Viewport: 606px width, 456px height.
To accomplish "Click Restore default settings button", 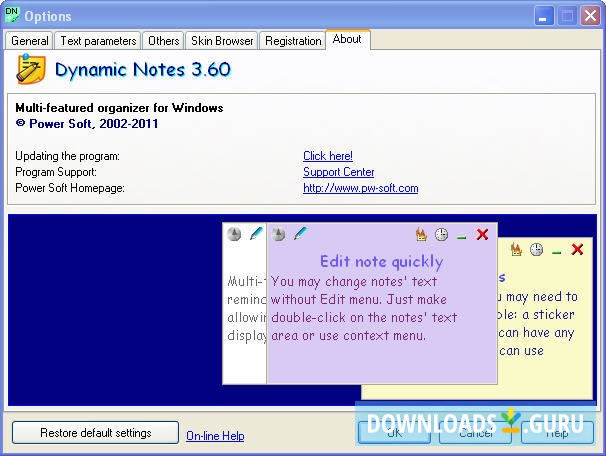I will click(x=95, y=432).
